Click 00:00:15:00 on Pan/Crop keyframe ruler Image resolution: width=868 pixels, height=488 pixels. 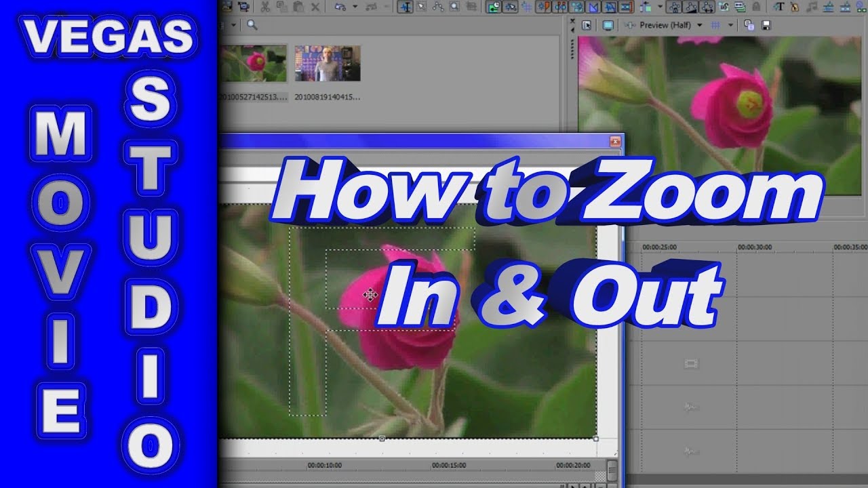(450, 466)
